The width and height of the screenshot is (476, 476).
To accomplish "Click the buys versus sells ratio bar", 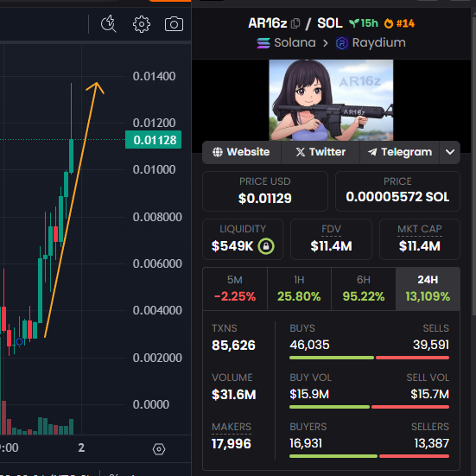I will (x=369, y=358).
